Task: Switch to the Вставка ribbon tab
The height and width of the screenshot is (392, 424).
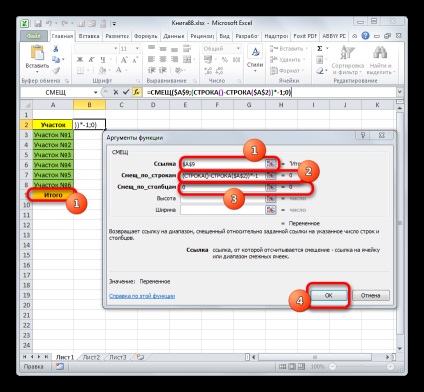Action: point(89,36)
